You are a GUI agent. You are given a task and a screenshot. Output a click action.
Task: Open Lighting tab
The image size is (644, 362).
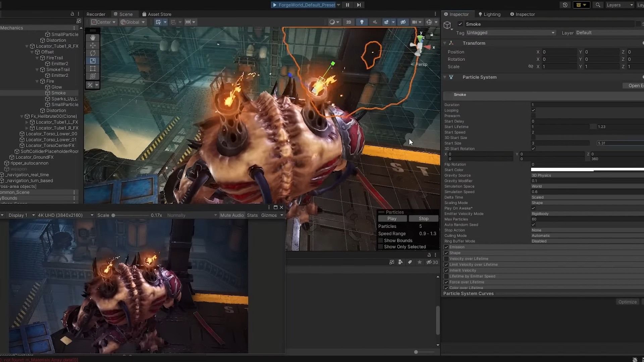click(x=489, y=14)
